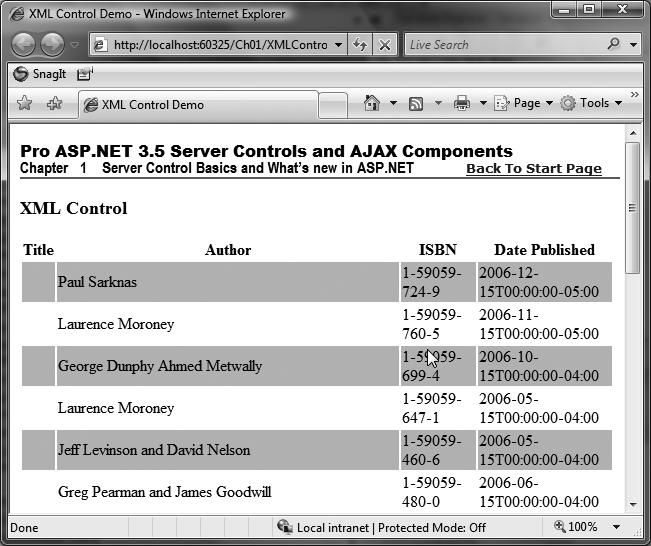Click the Protected Mode: Off status text
651x546 pixels.
pos(432,528)
